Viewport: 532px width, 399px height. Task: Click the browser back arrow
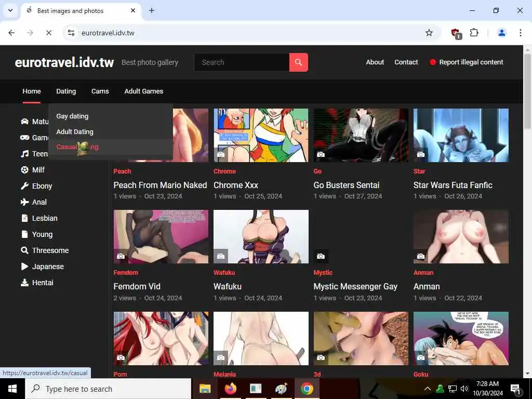click(x=11, y=33)
